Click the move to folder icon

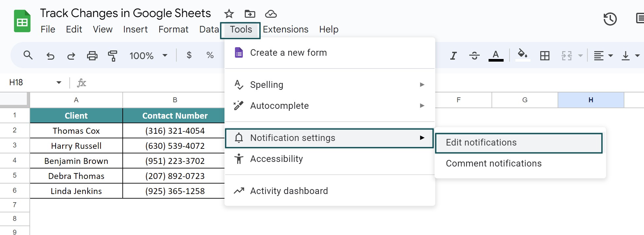tap(250, 14)
